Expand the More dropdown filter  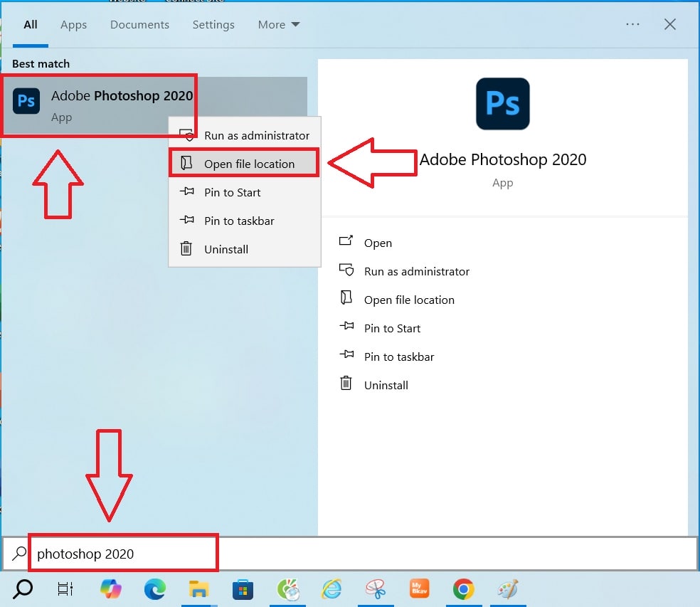[279, 25]
